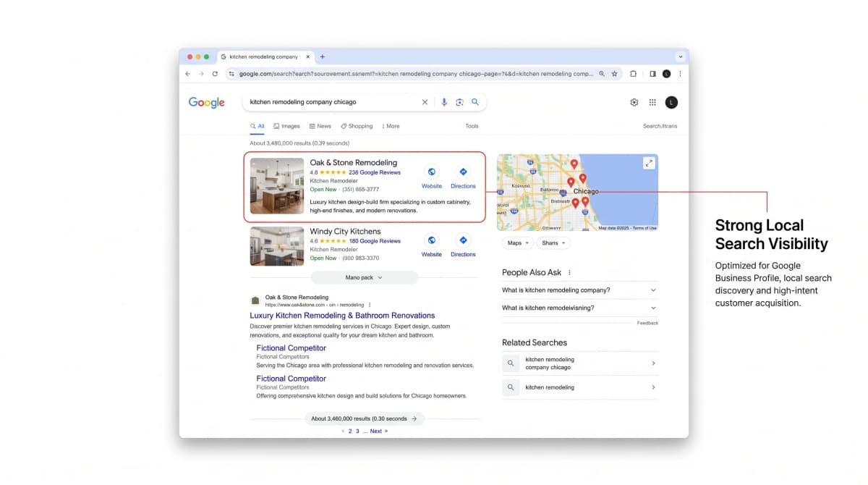Click the Google search input field
868x485 pixels.
(333, 102)
